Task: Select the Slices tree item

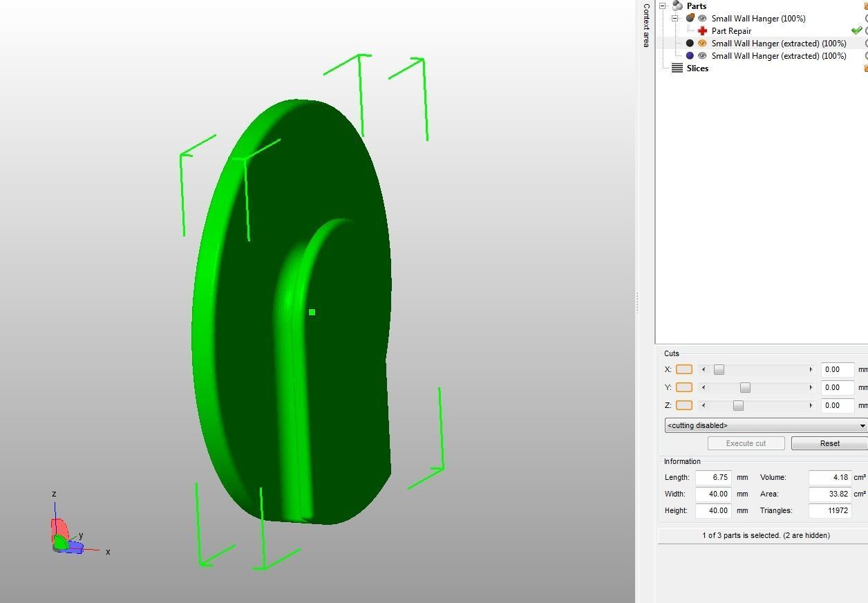Action: [697, 68]
